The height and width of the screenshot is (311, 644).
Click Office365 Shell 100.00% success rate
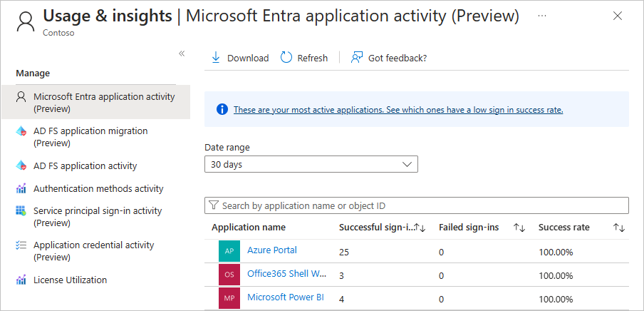coord(556,275)
